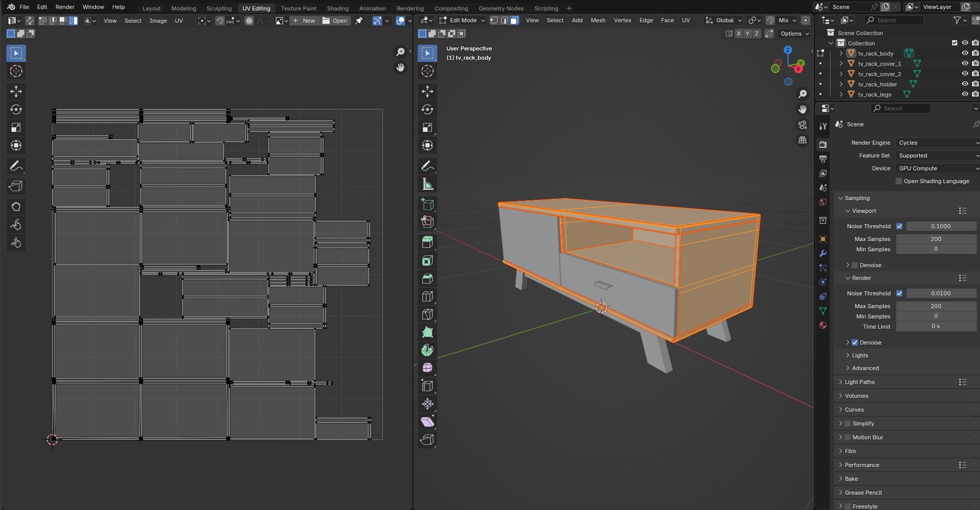
Task: Hide tv_rack_cover_1 in viewport
Action: pyautogui.click(x=965, y=63)
